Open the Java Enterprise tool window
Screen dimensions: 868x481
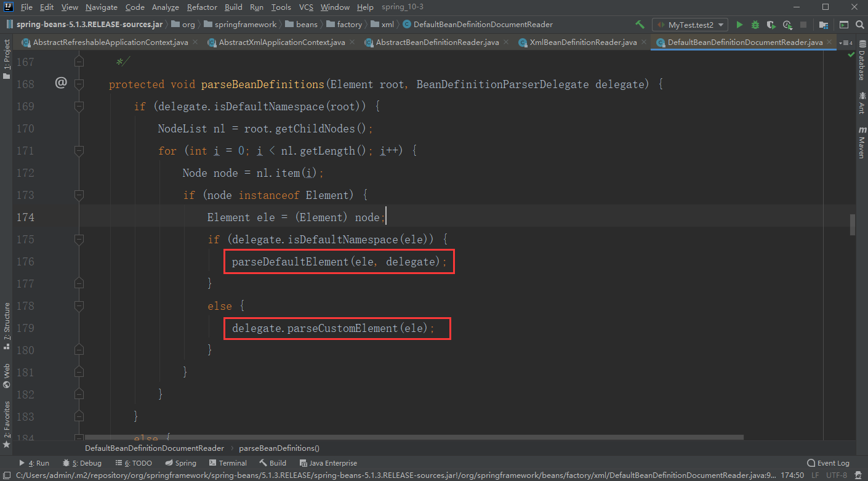tap(328, 463)
